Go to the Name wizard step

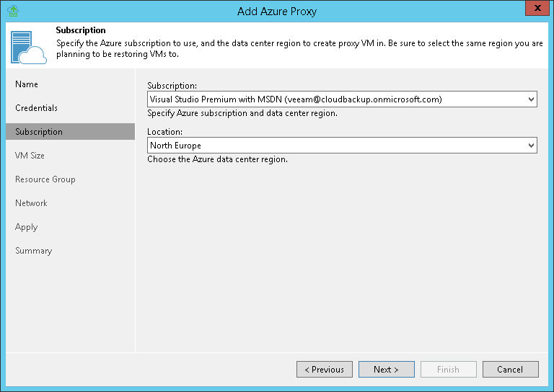[x=27, y=84]
